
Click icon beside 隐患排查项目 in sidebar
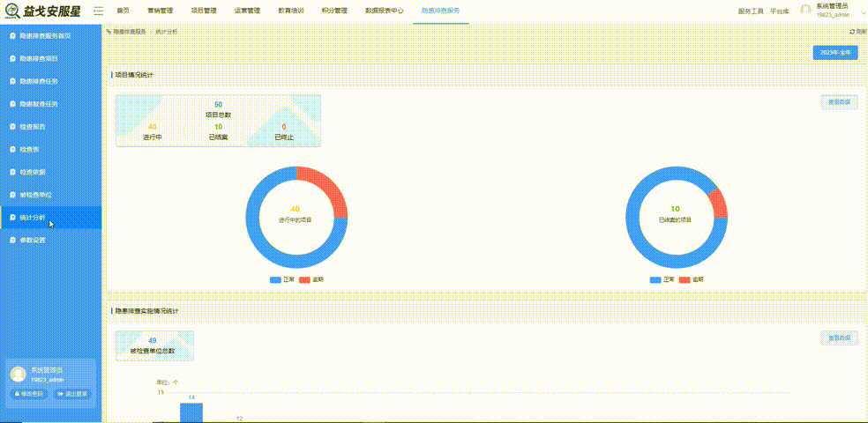coord(12,59)
